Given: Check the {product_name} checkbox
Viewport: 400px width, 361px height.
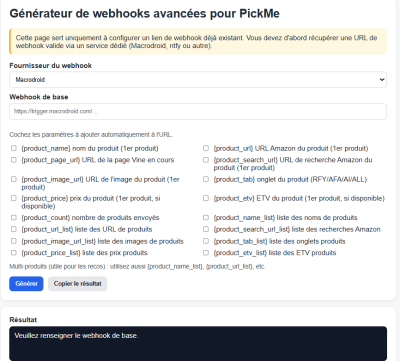Looking at the screenshot, I should tap(14, 148).
